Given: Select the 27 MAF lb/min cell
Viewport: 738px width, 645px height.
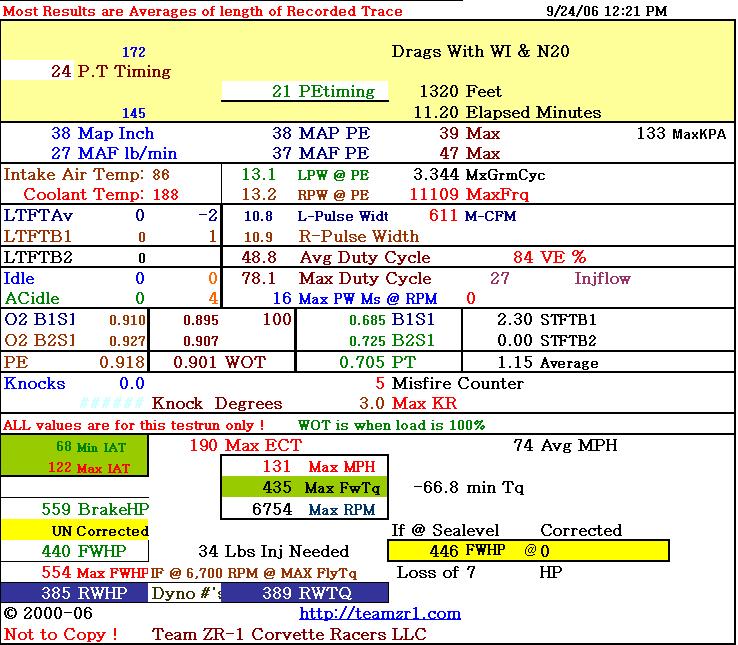Looking at the screenshot, I should (x=114, y=153).
